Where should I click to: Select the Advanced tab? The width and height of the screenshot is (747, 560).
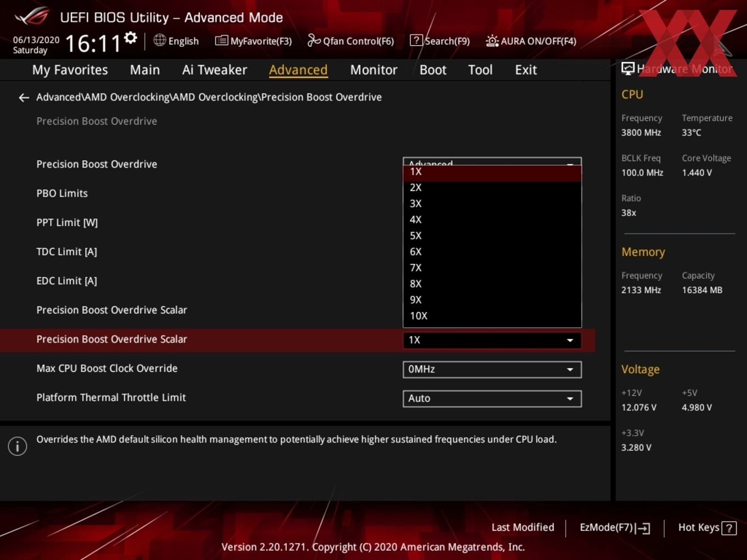[298, 70]
